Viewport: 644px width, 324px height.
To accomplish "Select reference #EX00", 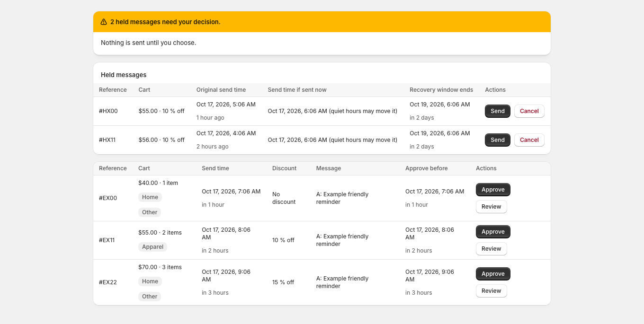I will pos(108,198).
